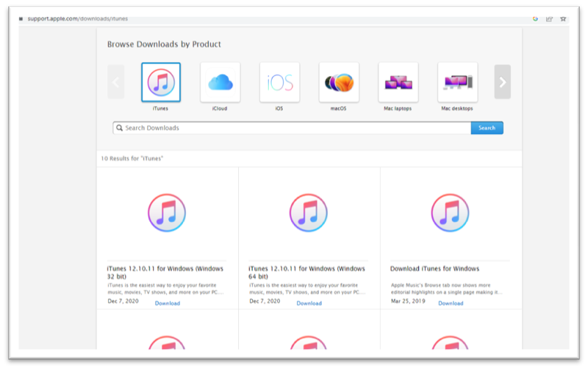This screenshot has width=588, height=370.
Task: Click Apple Music's Browse tab description text
Action: tap(446, 288)
